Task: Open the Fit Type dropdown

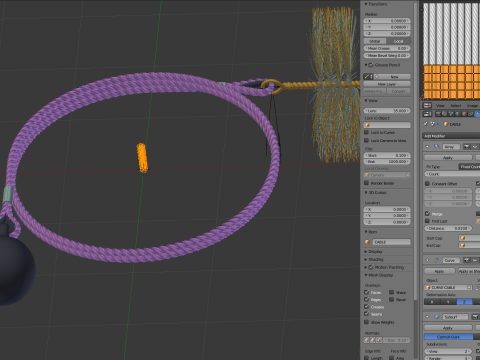Action: pyautogui.click(x=469, y=166)
